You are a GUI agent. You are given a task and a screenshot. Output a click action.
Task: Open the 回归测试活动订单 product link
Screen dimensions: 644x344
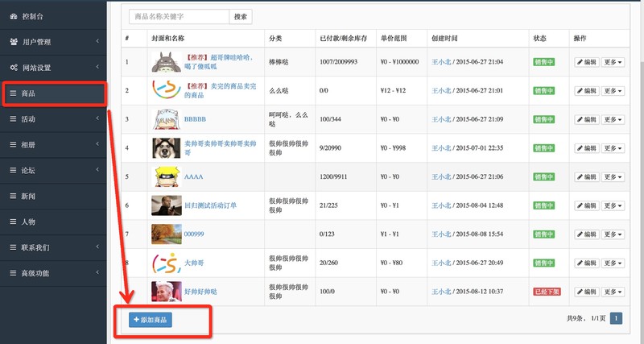(x=210, y=205)
